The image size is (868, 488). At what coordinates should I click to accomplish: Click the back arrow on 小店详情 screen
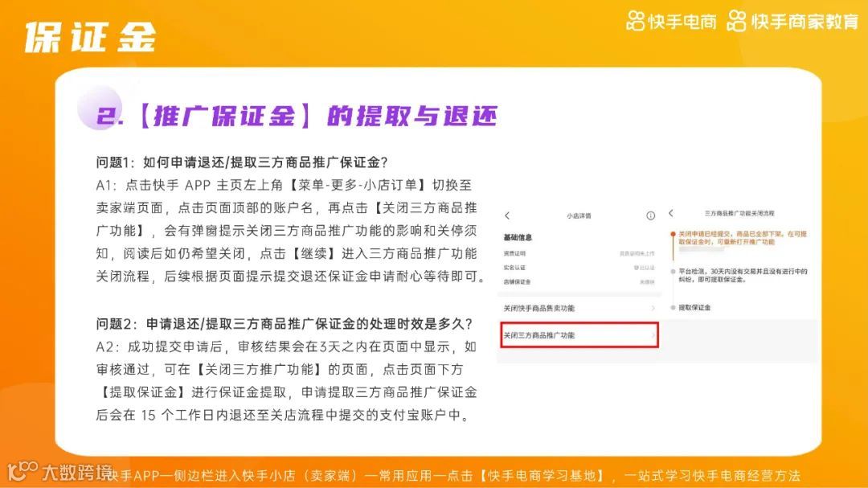point(505,216)
